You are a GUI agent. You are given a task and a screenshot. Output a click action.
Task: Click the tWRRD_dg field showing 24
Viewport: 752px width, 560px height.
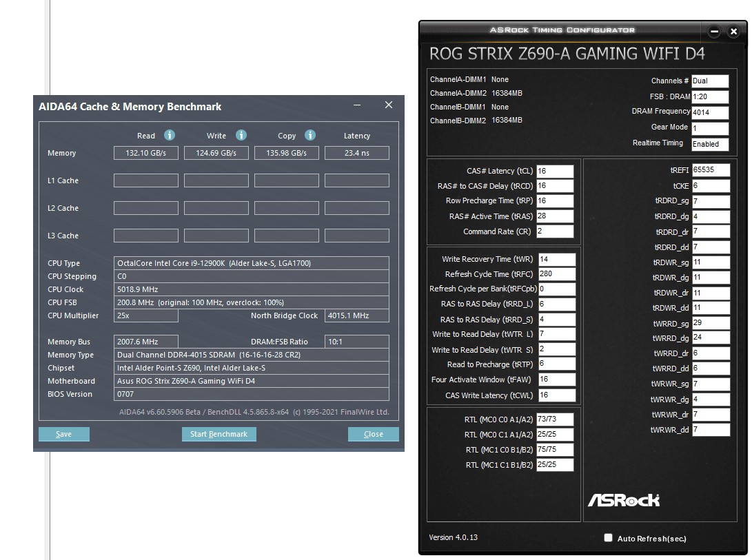point(711,338)
